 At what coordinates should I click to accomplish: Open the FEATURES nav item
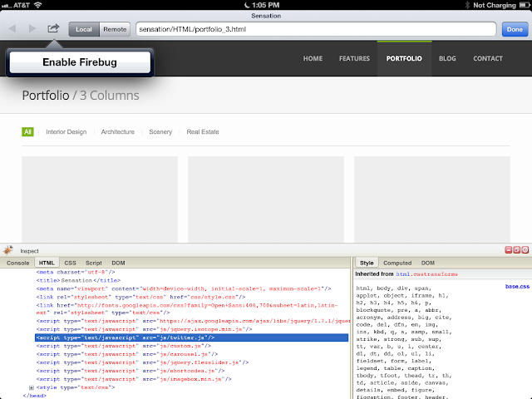pos(354,59)
